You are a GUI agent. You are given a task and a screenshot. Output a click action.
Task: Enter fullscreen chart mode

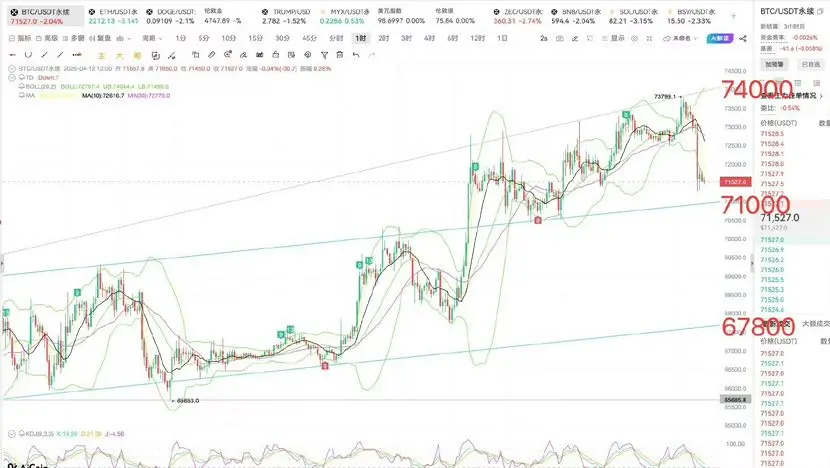click(649, 39)
